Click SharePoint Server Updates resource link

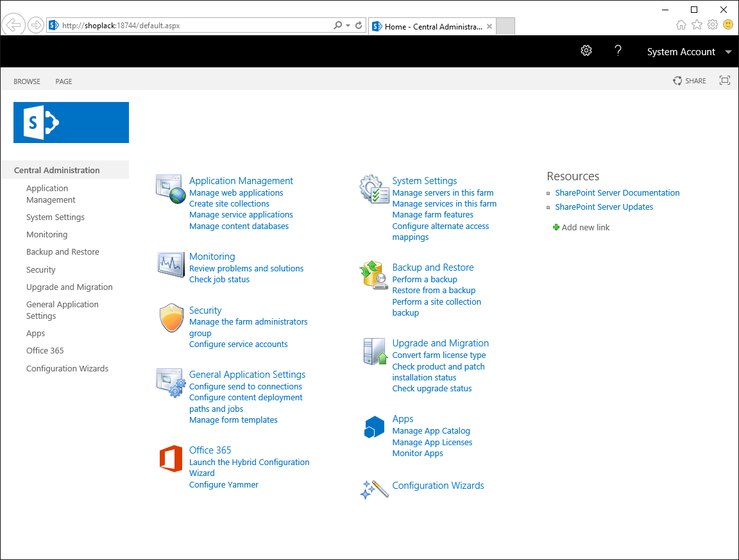pos(604,207)
